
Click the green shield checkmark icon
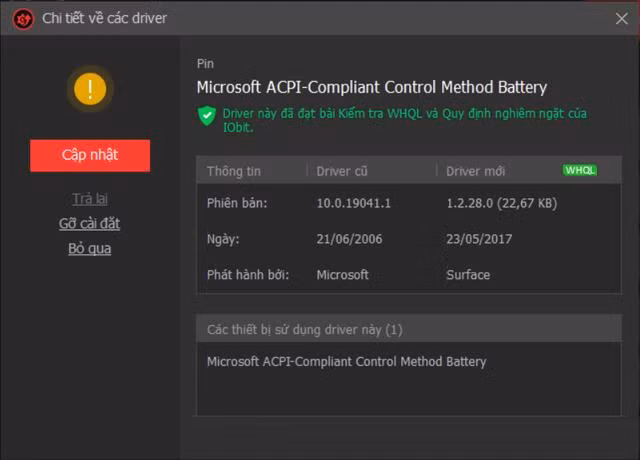207,116
